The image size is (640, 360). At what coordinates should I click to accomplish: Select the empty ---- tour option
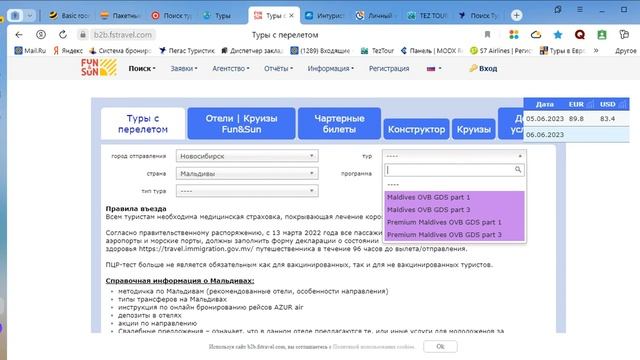[454, 185]
